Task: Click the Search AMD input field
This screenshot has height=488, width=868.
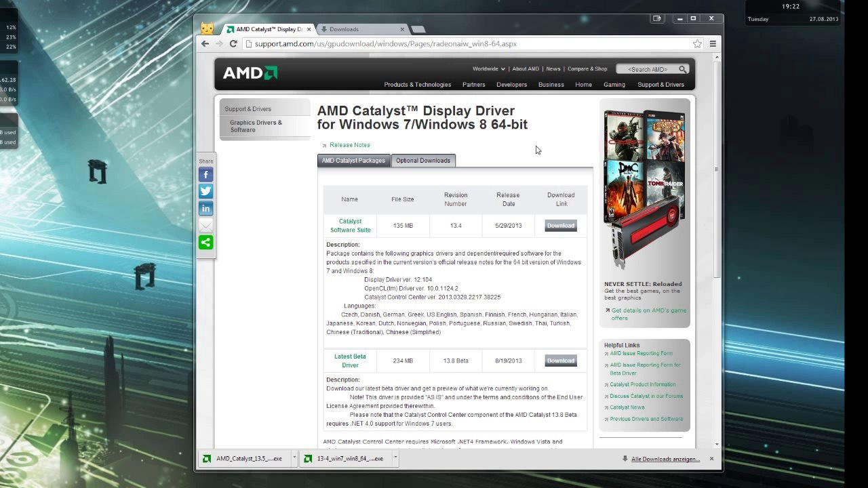Action: 648,69
